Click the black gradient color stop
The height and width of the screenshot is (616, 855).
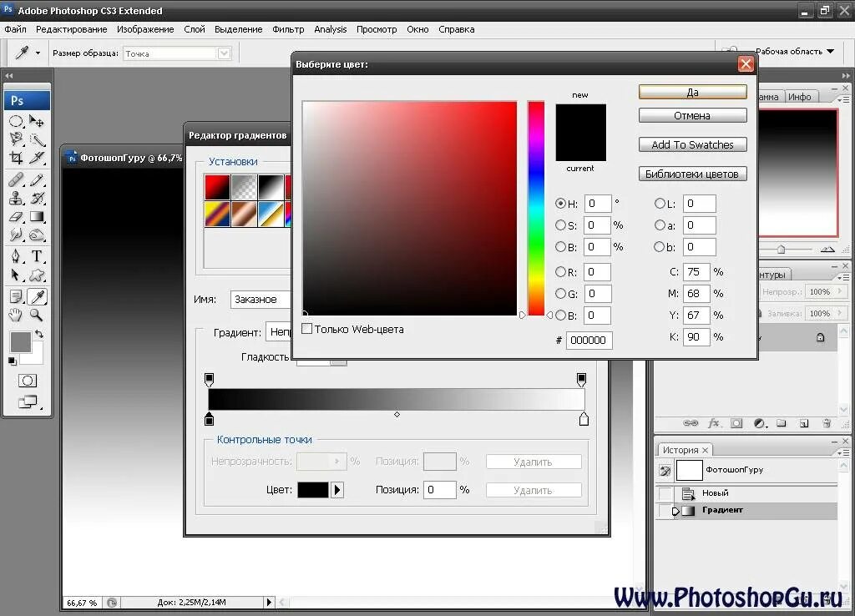(209, 419)
